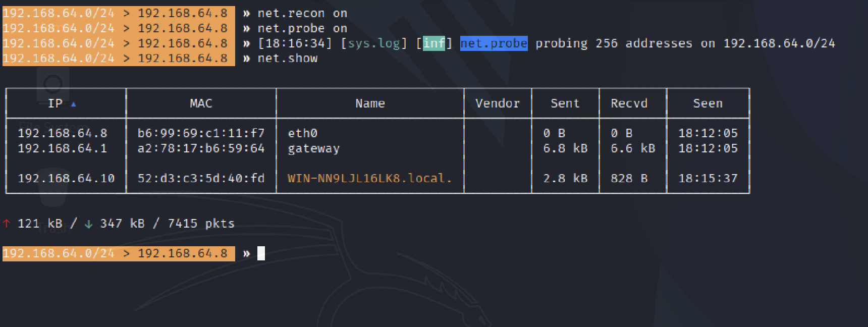Click the '7415 pkts' packet count

coord(201,224)
